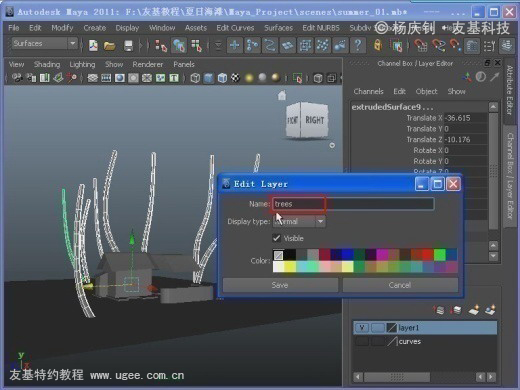520x390 pixels.
Task: Open Lighting in viewport panel menu
Action: 82,64
